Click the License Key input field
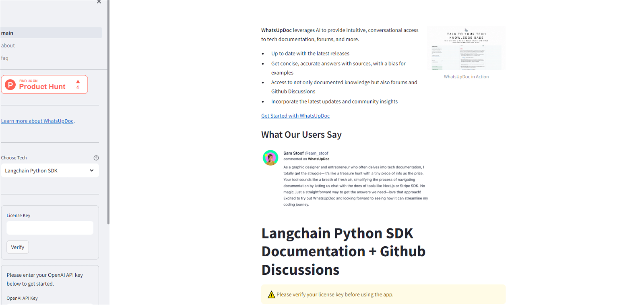Image resolution: width=644 pixels, height=305 pixels. point(50,228)
